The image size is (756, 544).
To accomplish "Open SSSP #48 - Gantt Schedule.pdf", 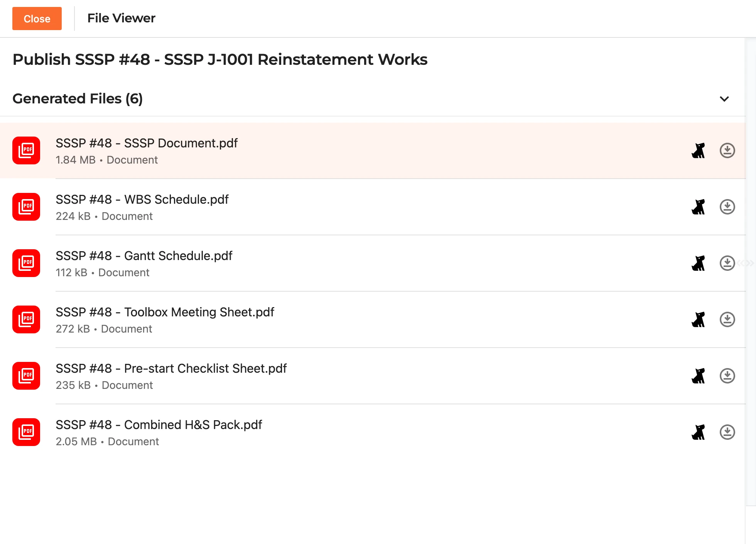I will pyautogui.click(x=144, y=256).
